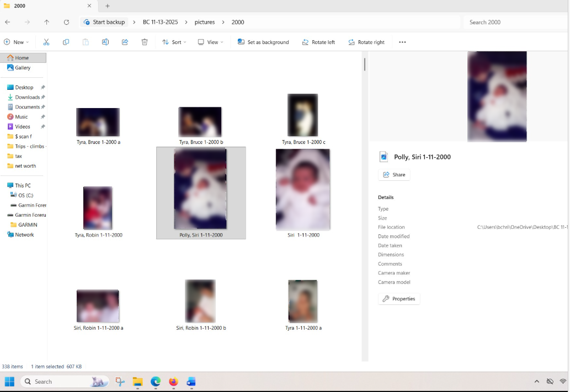Navigate to BC 11-13-2025 breadcrumb
The image size is (570, 392).
[x=161, y=22]
